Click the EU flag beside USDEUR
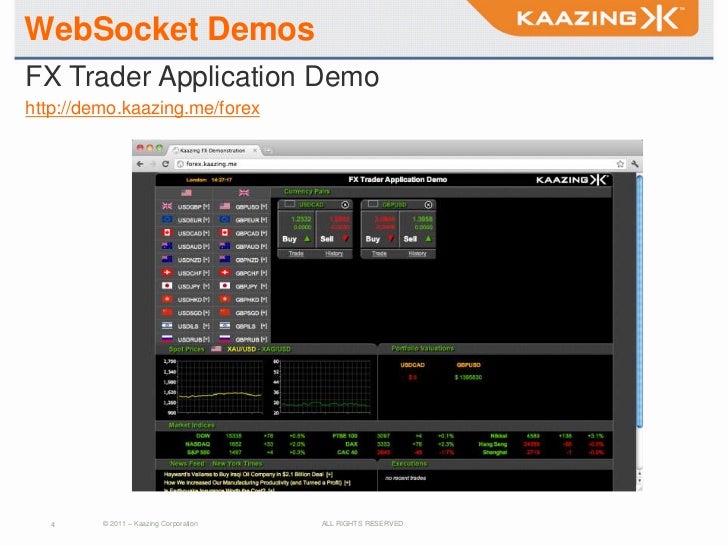Viewport: 728px width, 546px height. (x=167, y=219)
